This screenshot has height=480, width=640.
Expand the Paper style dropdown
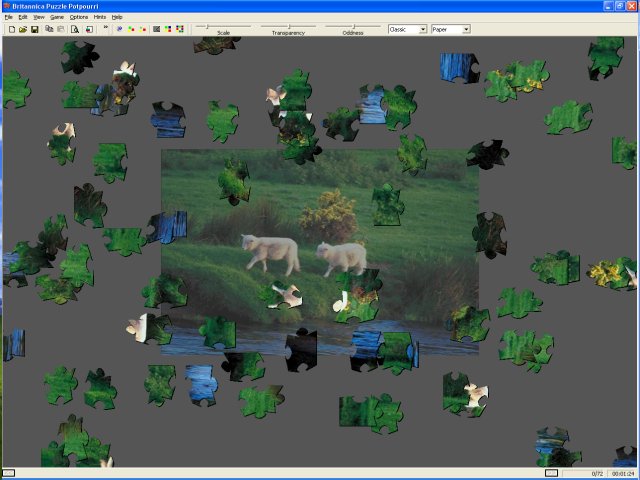(451, 29)
